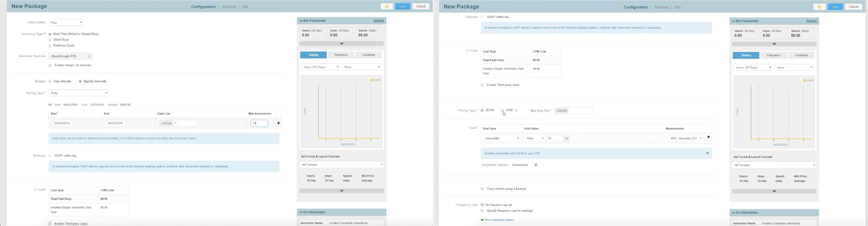Select the Frequency tab in left Bid Forecaster

coord(341,55)
